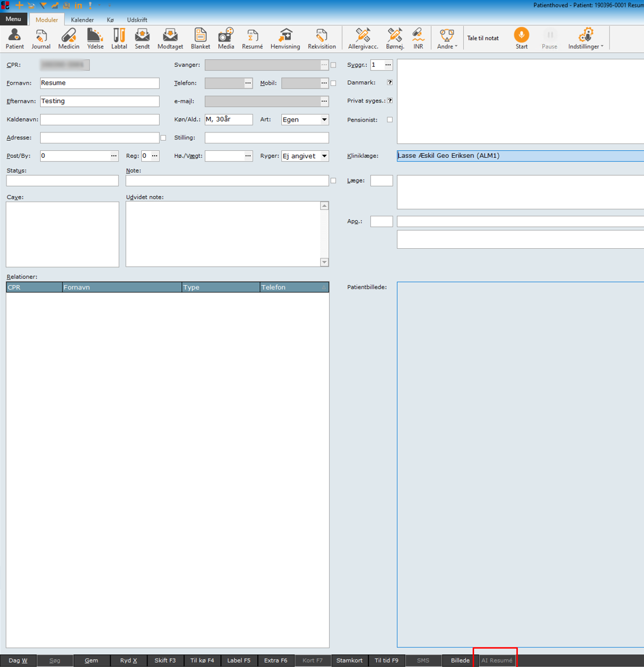Open the INR module icon

point(418,39)
